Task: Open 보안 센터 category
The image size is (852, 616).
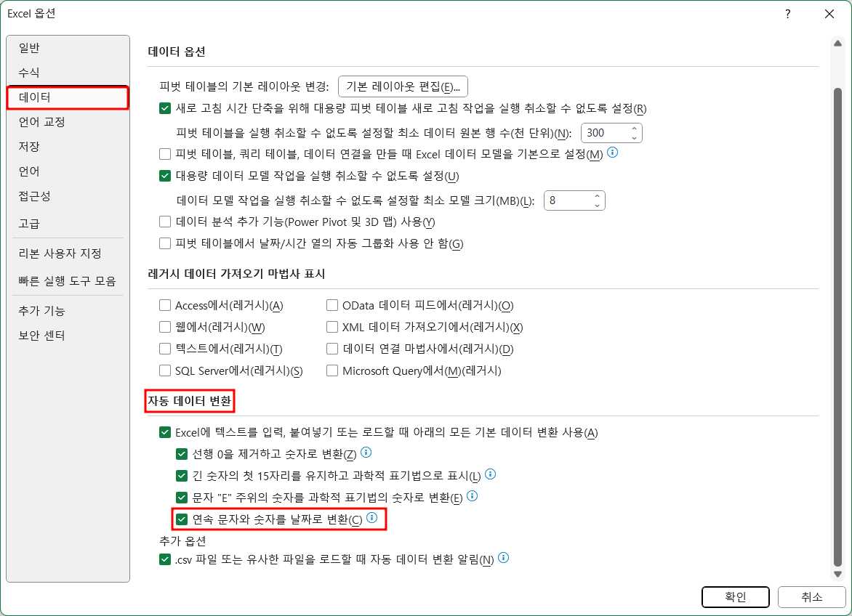Action: coord(68,336)
